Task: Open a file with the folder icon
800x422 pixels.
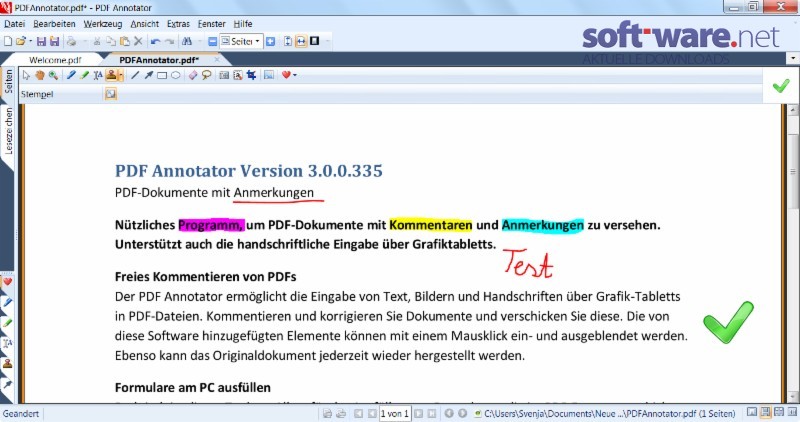Action: (x=20, y=41)
